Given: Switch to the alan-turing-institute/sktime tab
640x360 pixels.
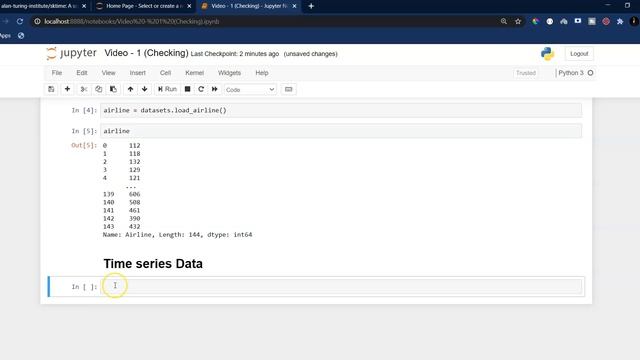Looking at the screenshot, I should (39, 6).
